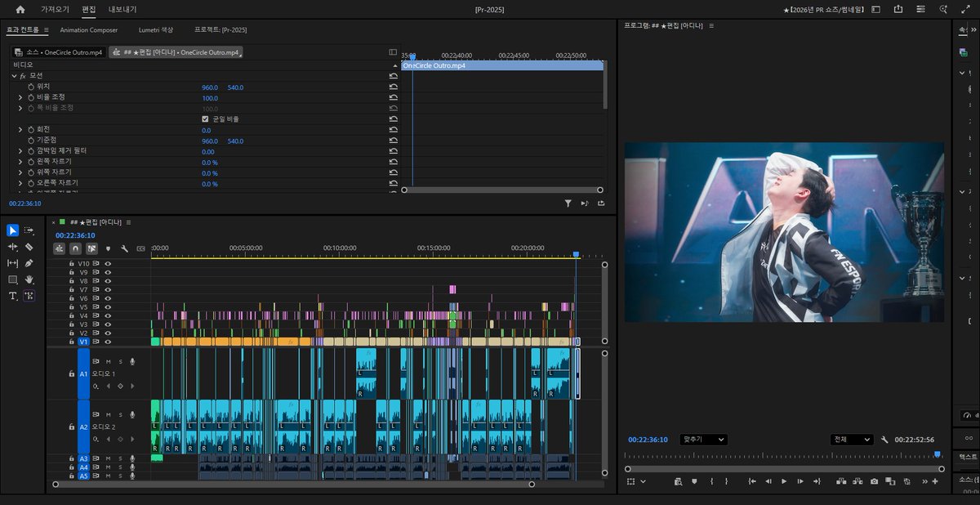The image size is (980, 505).
Task: Play the program monitor sequence
Action: [x=784, y=481]
